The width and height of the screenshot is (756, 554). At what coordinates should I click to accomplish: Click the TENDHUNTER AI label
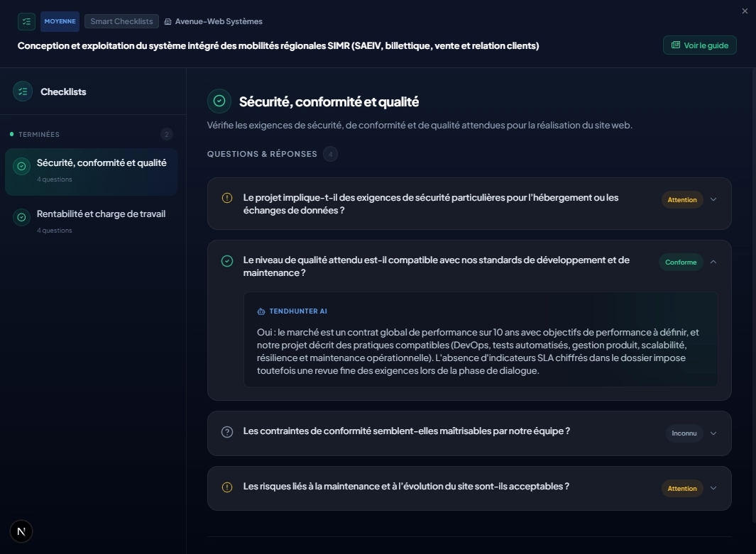coord(298,311)
